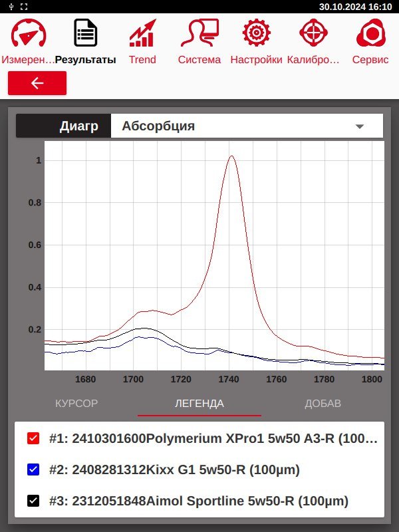Switch to the КУРСОР tab
The width and height of the screenshot is (399, 532).
(x=76, y=404)
